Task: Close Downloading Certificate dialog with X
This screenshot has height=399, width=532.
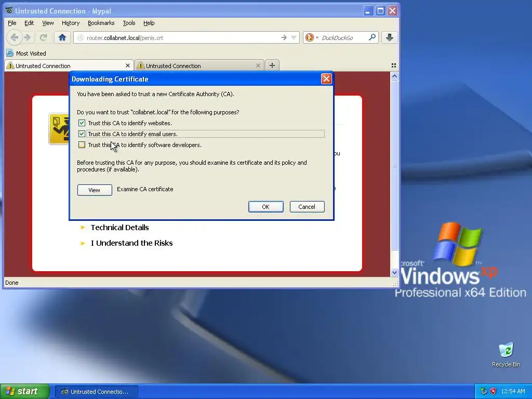Action: pyautogui.click(x=326, y=79)
